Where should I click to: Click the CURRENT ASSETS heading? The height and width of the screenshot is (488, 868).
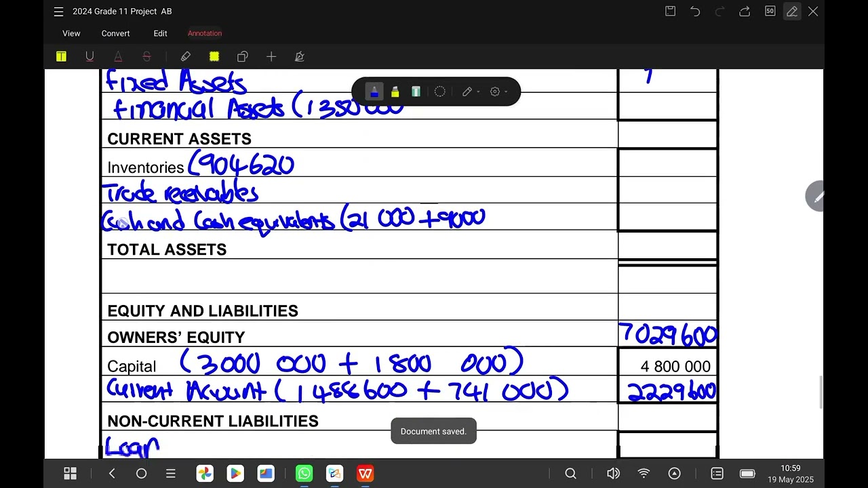[179, 139]
